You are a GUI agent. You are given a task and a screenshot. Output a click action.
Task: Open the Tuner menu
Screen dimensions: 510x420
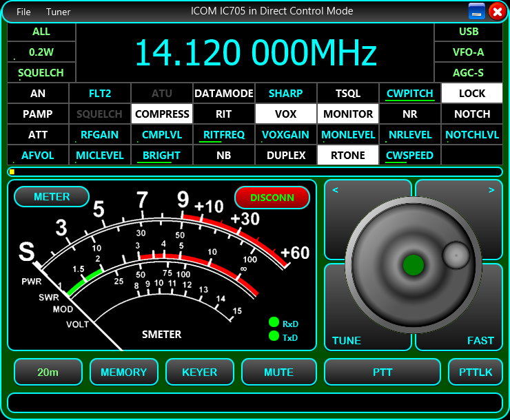(59, 12)
